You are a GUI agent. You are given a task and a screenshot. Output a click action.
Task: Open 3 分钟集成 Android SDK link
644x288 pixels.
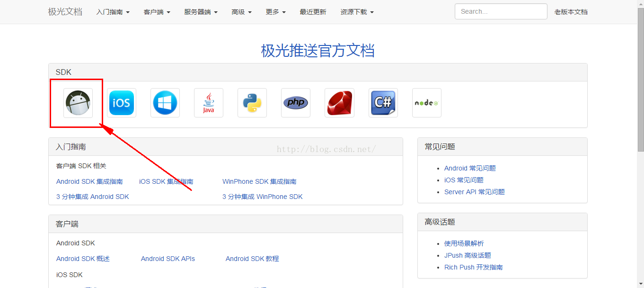click(x=93, y=197)
